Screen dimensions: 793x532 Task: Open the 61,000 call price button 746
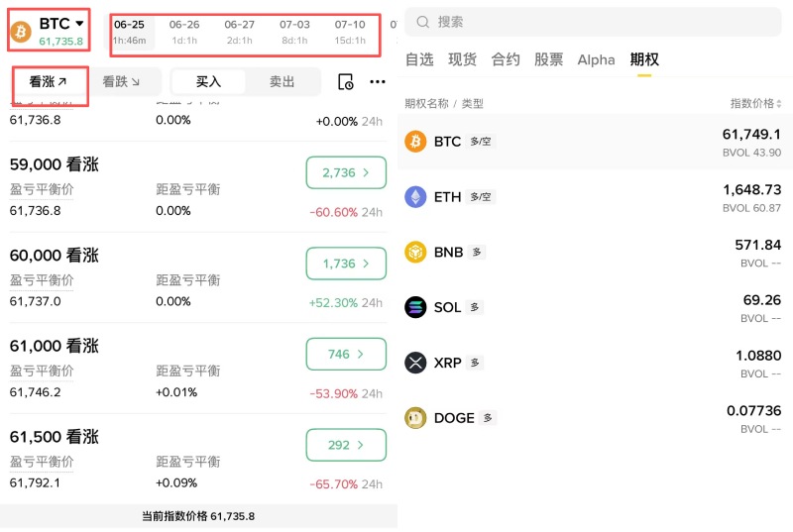point(346,354)
